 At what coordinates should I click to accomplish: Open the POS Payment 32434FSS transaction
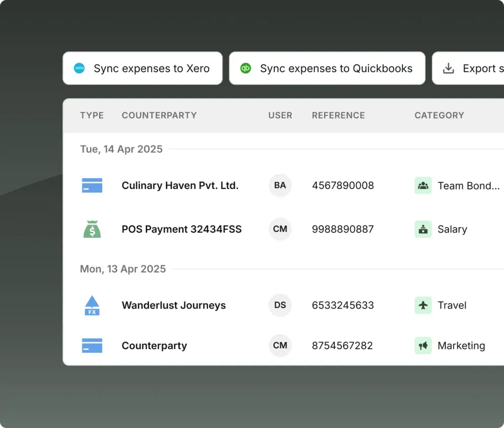(181, 229)
